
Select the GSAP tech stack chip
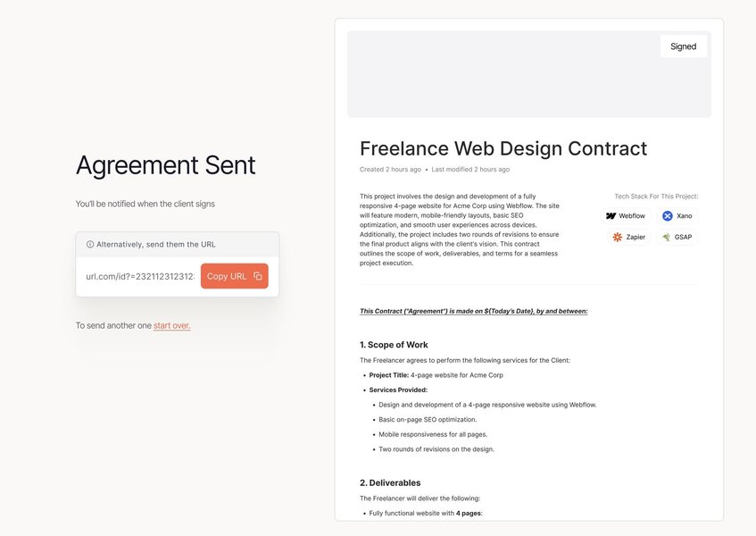[677, 237]
